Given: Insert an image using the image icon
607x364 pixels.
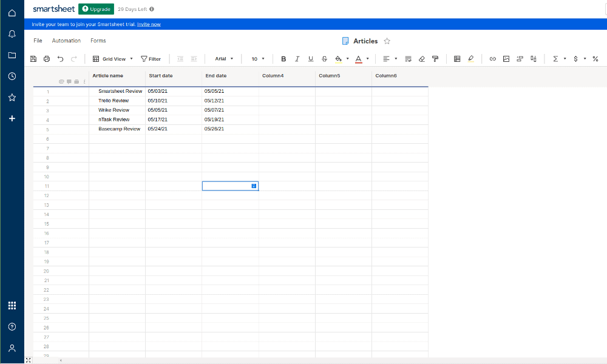Looking at the screenshot, I should coord(506,59).
